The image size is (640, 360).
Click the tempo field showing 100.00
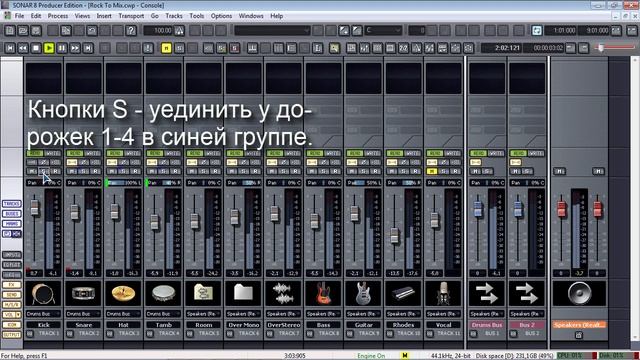coord(158,31)
